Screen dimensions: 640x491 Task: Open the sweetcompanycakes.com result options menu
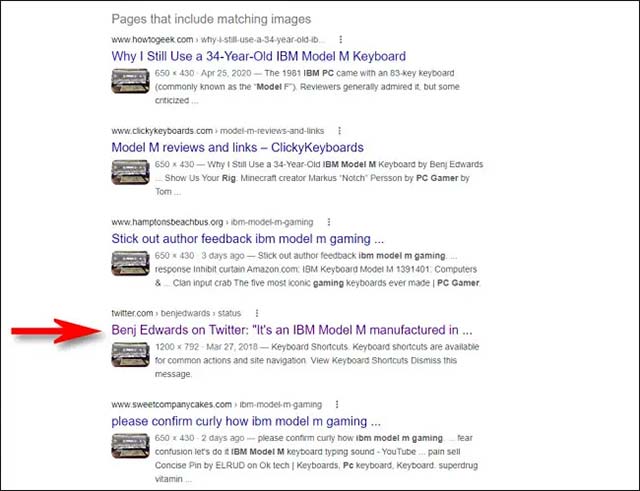[337, 404]
